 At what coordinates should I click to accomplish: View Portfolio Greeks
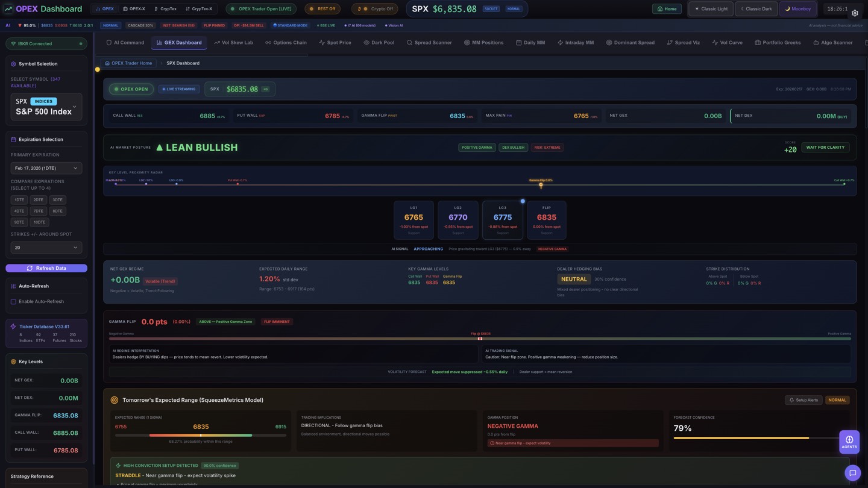click(778, 42)
